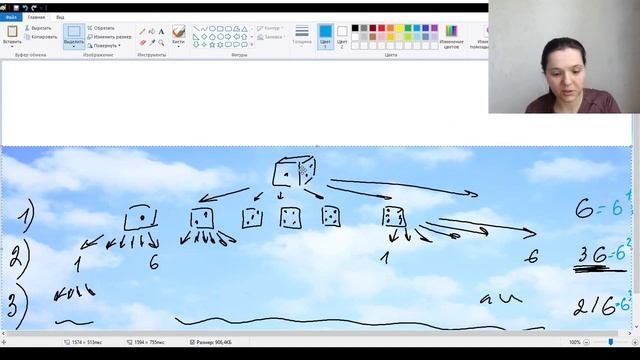Viewport: 640px width, 360px height.
Task: Click Обрезать to crop the image
Action: tap(101, 28)
